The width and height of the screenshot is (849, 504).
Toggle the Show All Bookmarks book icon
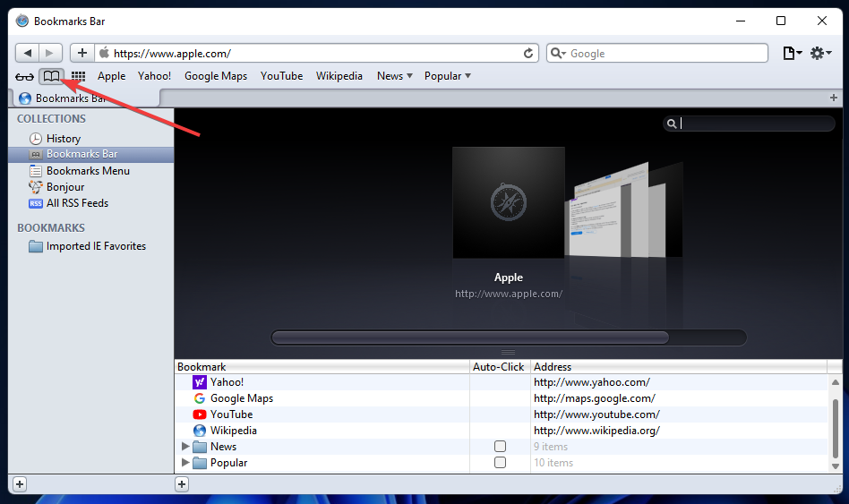[51, 76]
